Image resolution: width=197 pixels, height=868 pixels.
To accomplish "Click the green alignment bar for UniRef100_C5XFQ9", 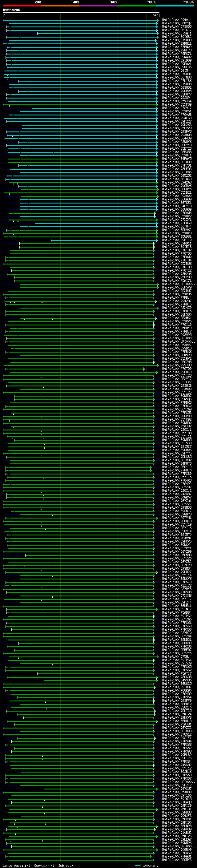I will point(80,104).
